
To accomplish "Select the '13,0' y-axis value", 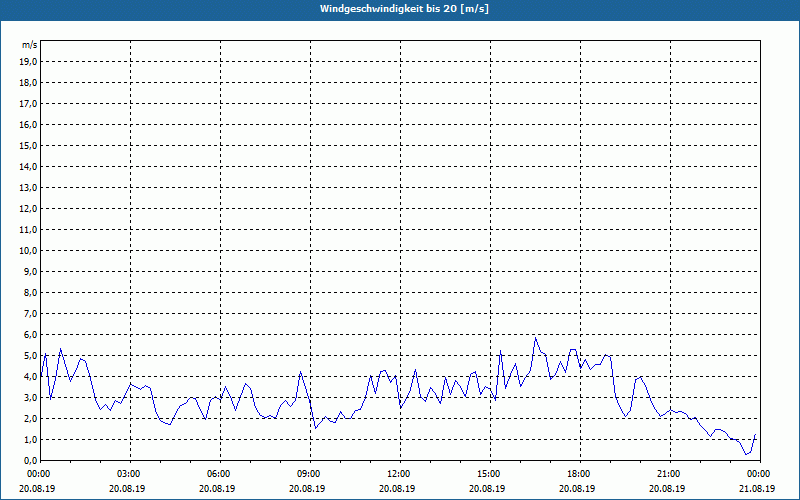I will (x=29, y=187).
